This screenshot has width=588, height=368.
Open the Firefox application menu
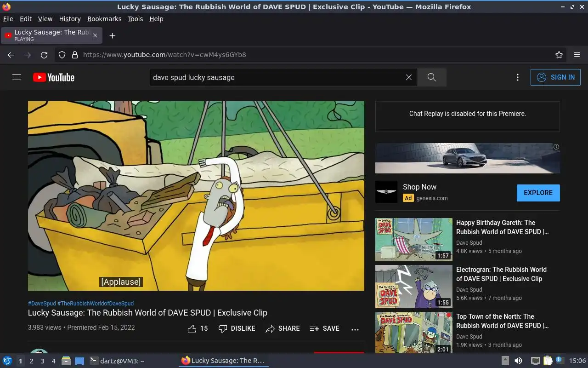click(x=577, y=55)
